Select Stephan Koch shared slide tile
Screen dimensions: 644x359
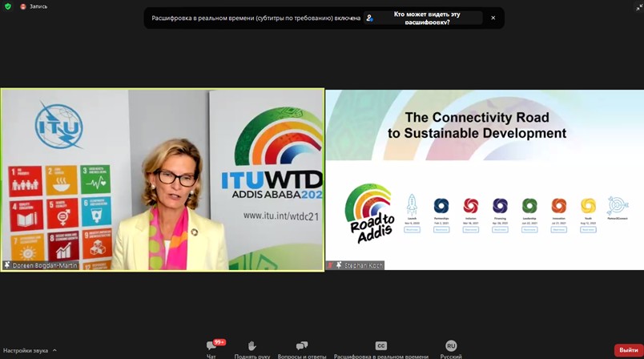[x=485, y=179]
